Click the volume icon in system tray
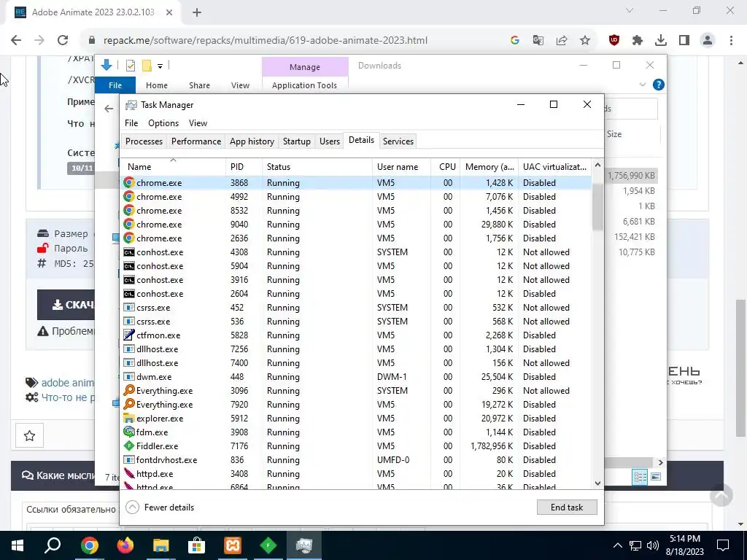 coord(653,545)
